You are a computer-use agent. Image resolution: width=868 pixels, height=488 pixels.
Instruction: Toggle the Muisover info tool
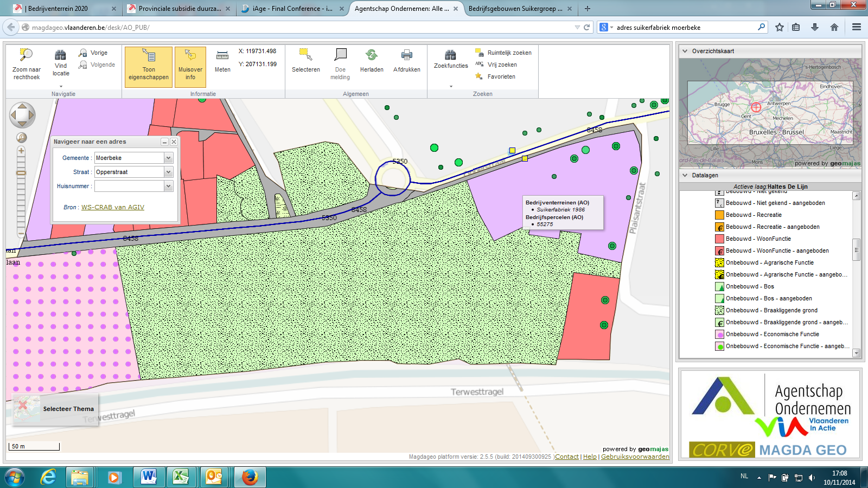190,67
